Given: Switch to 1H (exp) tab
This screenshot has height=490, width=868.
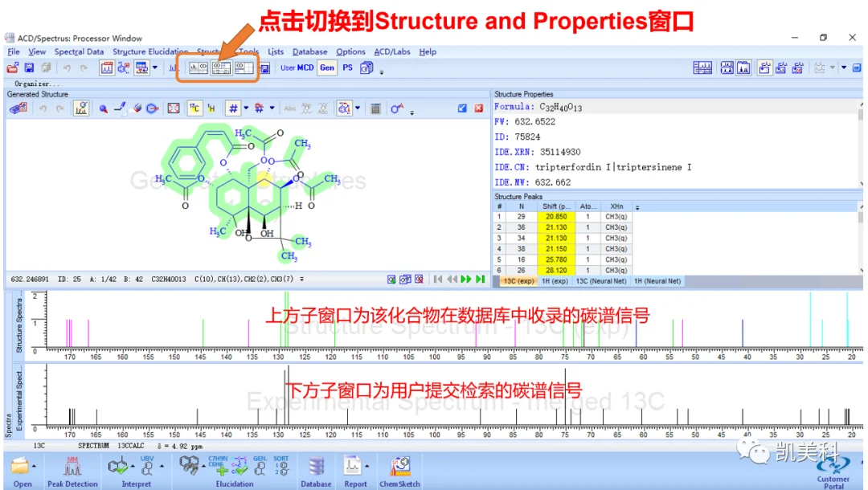Looking at the screenshot, I should (x=555, y=281).
